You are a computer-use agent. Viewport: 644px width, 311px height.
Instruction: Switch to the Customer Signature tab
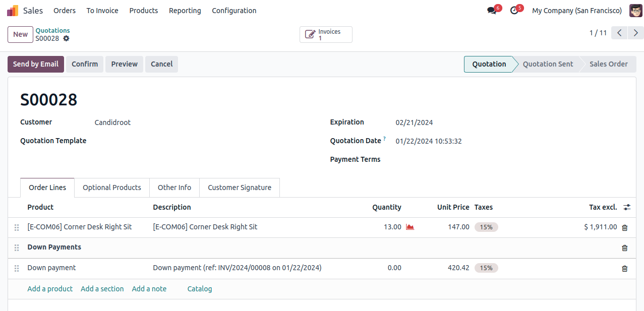(240, 188)
